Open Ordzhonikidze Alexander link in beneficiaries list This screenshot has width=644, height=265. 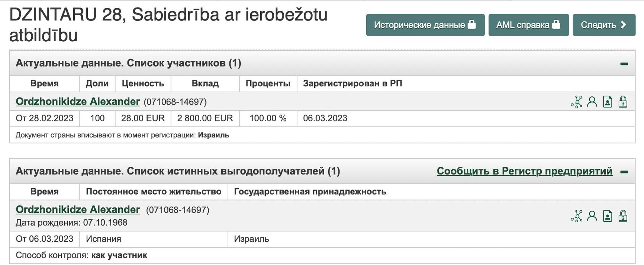point(77,210)
